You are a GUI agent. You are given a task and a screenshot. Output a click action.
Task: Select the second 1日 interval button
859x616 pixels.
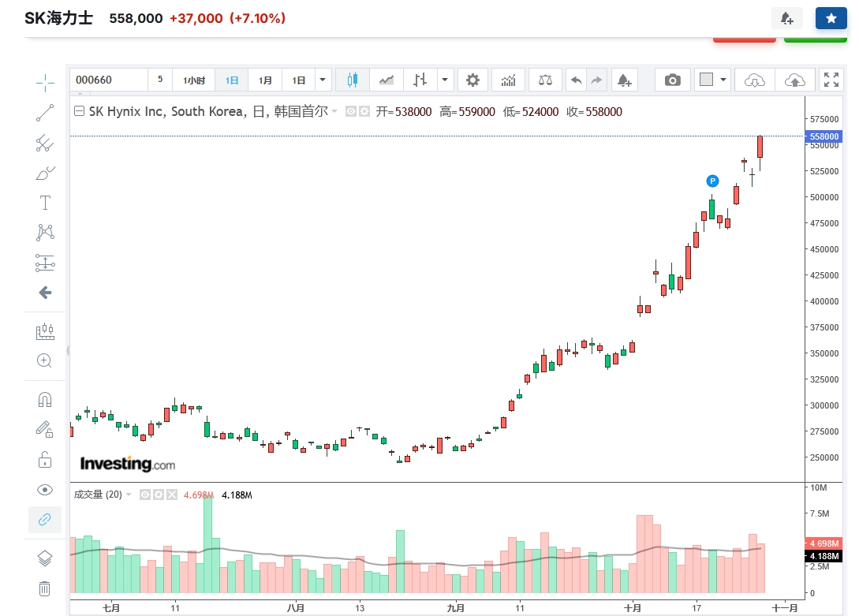pos(299,80)
